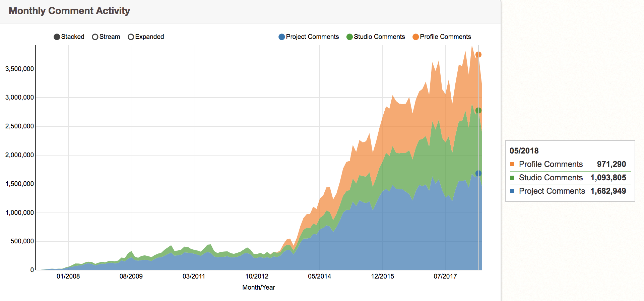Click the 1,682,949 Project Comments value
This screenshot has width=644, height=301.
608,191
